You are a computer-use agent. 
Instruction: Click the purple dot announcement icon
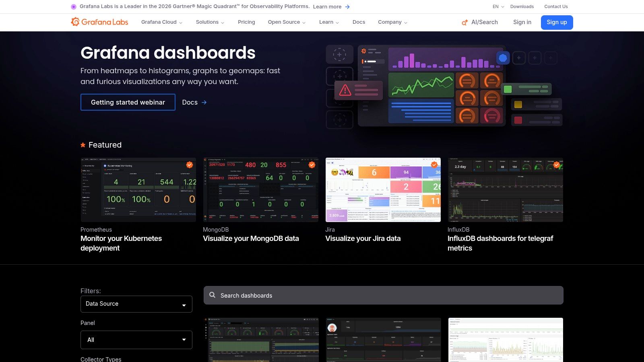click(x=74, y=6)
